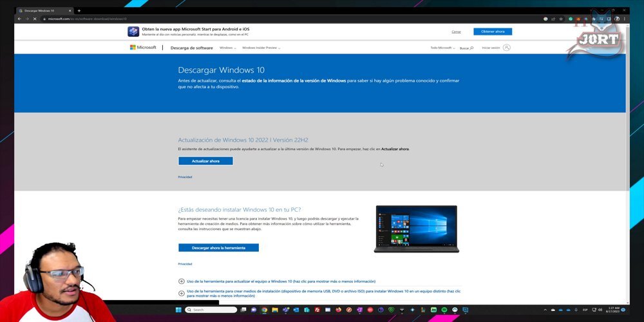
Task: Click the Actualizar ahora button
Action: pos(206,161)
